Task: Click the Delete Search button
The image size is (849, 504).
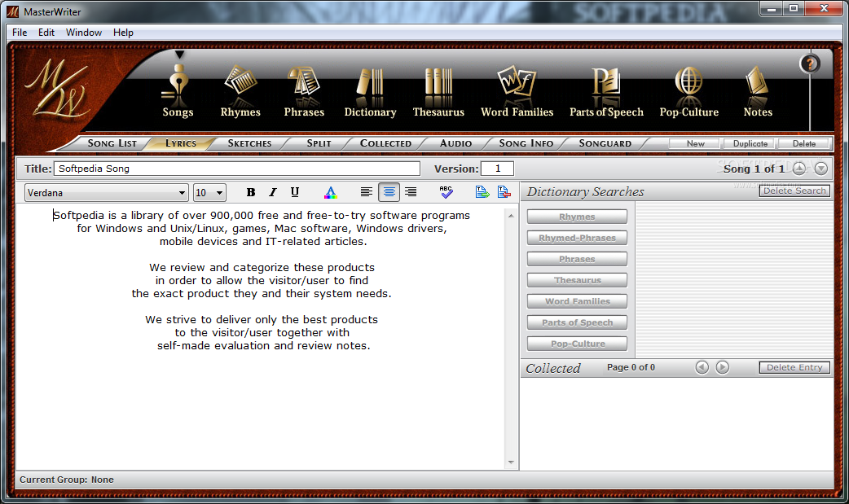Action: point(794,191)
